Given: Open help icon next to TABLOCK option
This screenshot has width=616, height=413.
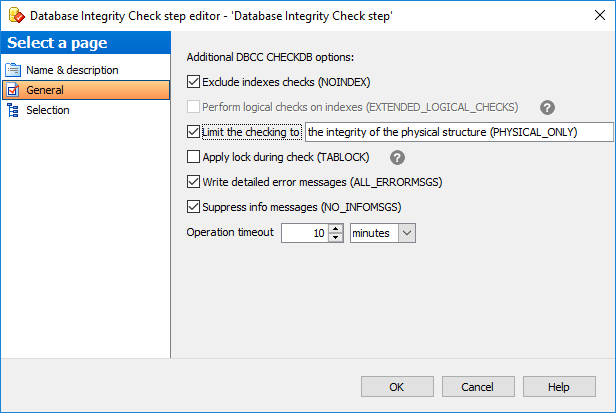Looking at the screenshot, I should (x=397, y=158).
